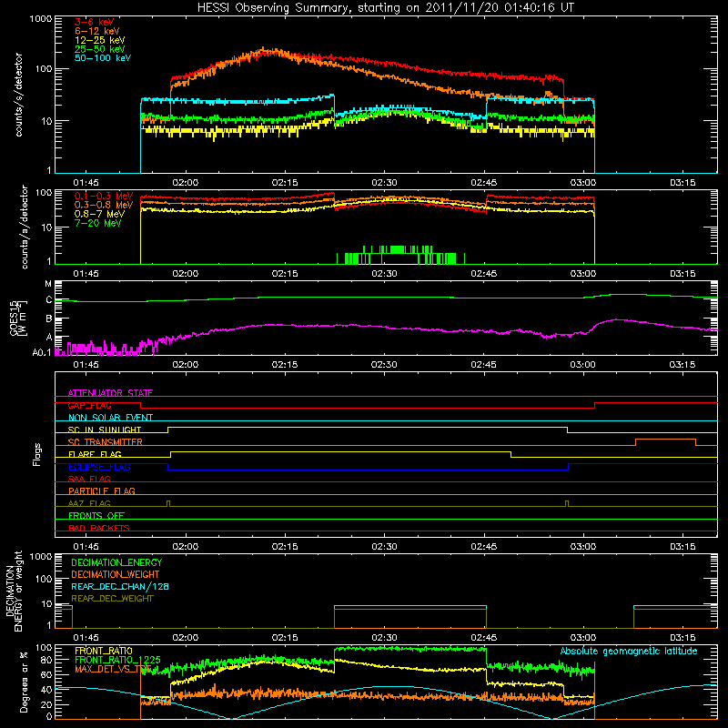
Task: Select the 25-50 keV legend label
Action: tap(99, 49)
